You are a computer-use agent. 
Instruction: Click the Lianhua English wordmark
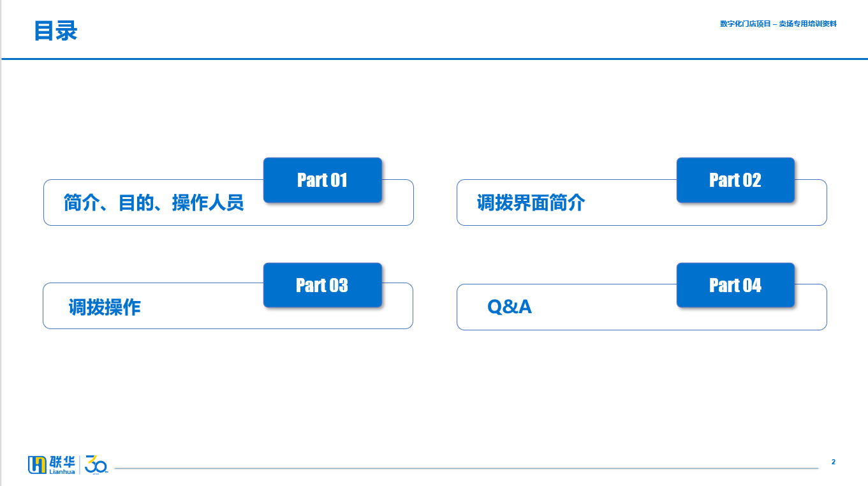pyautogui.click(x=62, y=472)
